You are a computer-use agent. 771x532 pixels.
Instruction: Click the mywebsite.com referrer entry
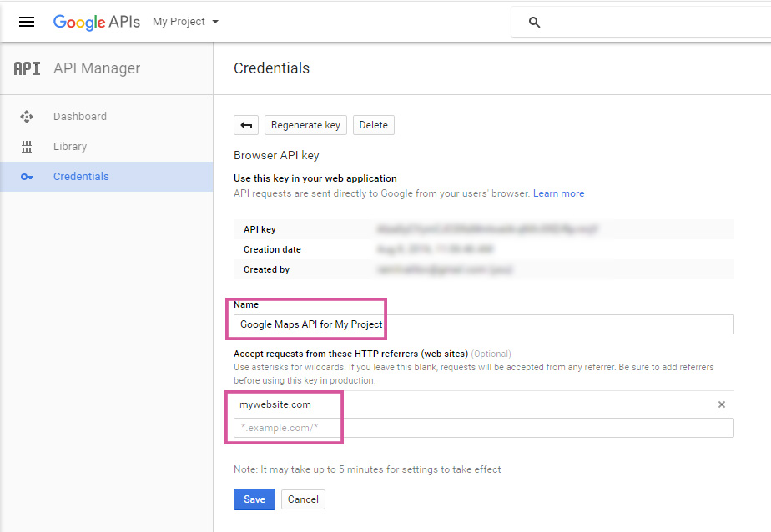pos(275,404)
